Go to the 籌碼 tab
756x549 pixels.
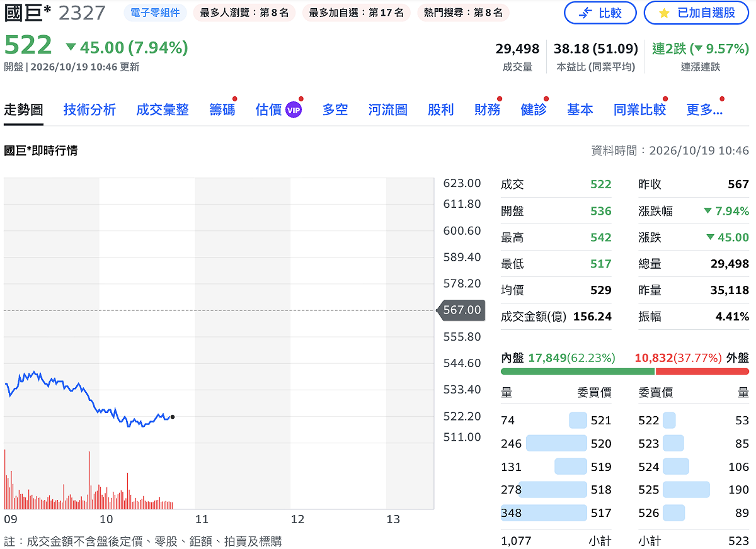[222, 110]
